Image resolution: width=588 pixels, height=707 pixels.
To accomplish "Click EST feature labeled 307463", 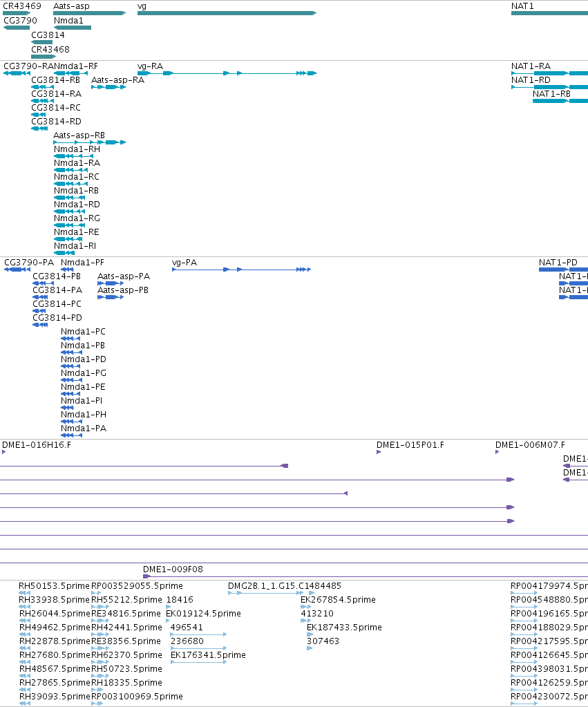I will click(x=323, y=641).
